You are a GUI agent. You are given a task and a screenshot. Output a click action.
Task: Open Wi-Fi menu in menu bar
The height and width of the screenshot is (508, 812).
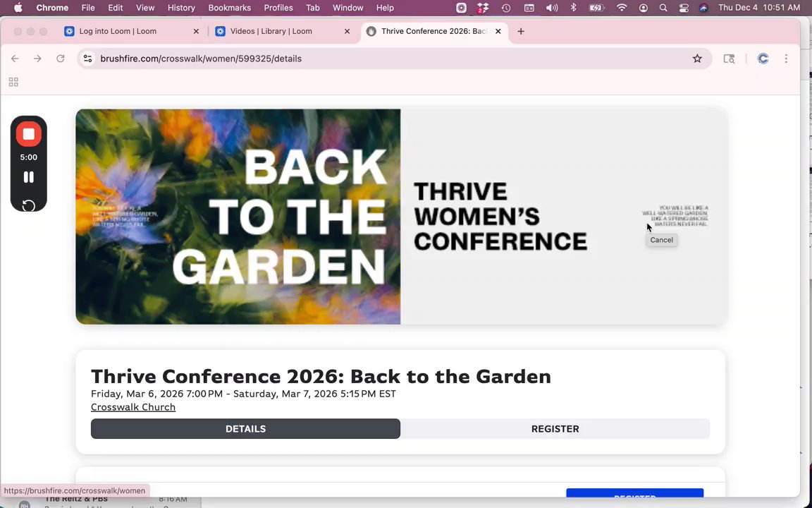[622, 8]
